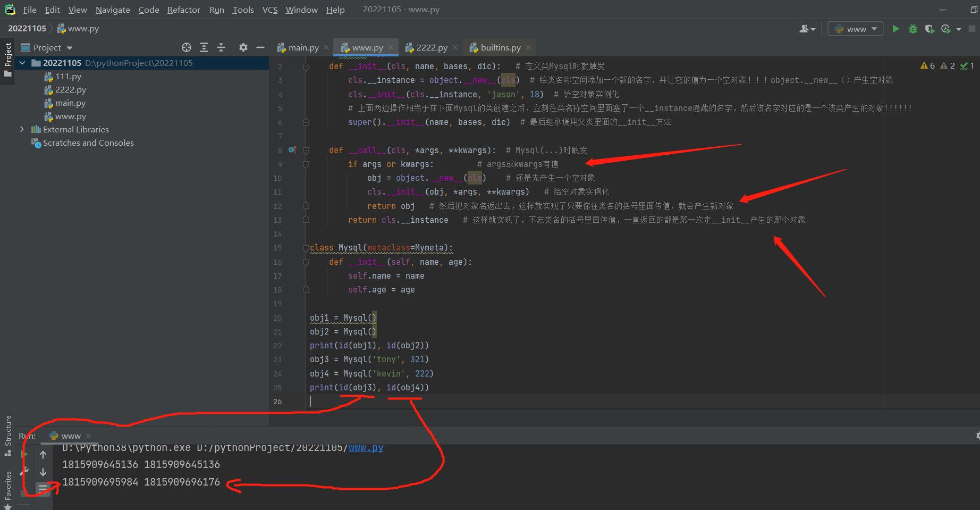The width and height of the screenshot is (980, 510).
Task: Click the 20221105 breadcrumb in navigation bar
Action: click(27, 29)
